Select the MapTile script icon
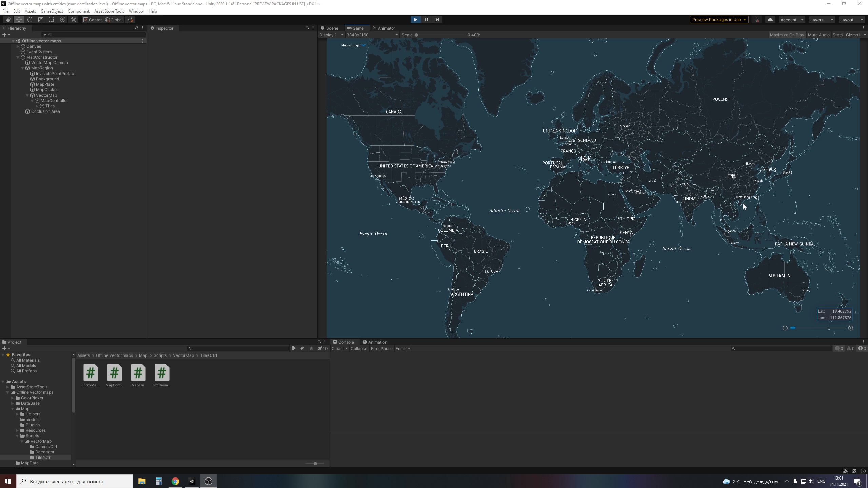Viewport: 868px width, 488px height. (138, 372)
